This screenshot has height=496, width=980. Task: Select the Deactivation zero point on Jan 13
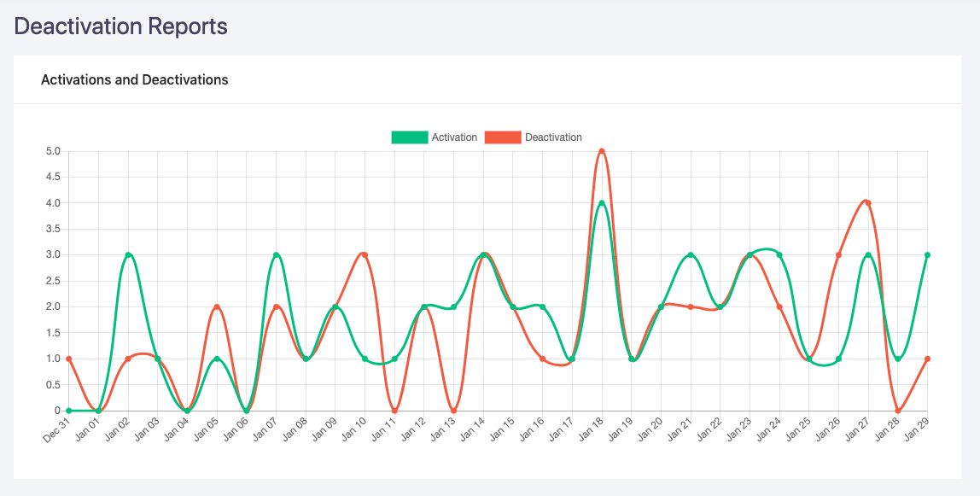(453, 411)
